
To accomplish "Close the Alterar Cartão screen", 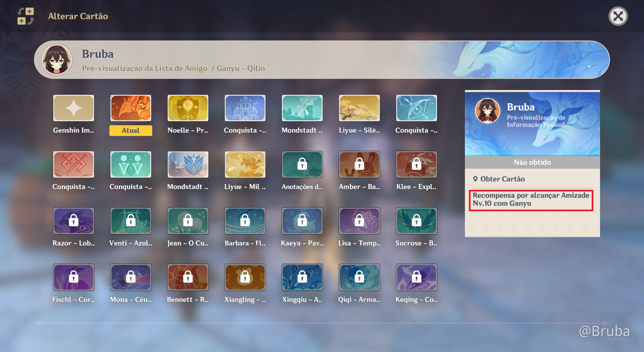I will (x=618, y=16).
